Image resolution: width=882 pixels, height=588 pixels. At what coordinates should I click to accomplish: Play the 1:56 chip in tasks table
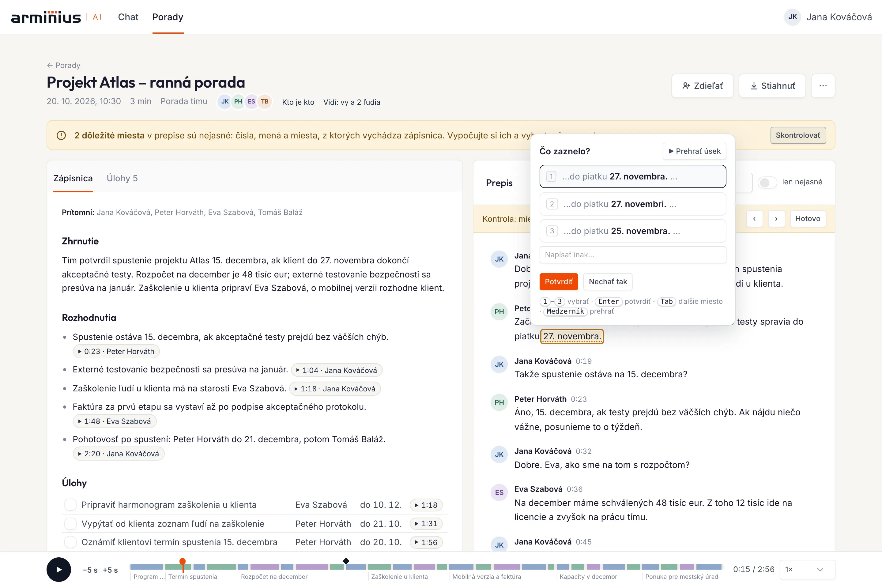click(426, 542)
